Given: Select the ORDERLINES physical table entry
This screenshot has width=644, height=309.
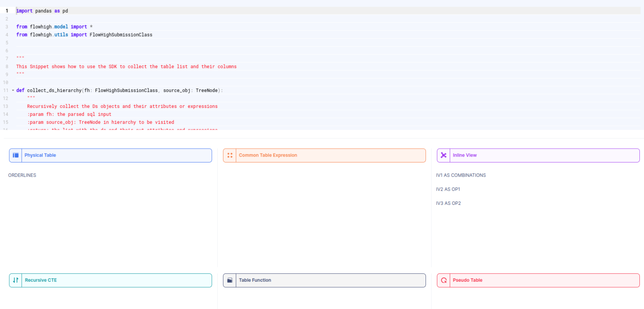Looking at the screenshot, I should click(22, 175).
